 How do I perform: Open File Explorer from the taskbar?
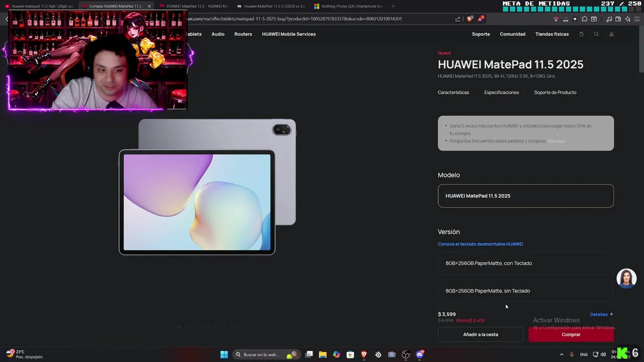pyautogui.click(x=323, y=354)
